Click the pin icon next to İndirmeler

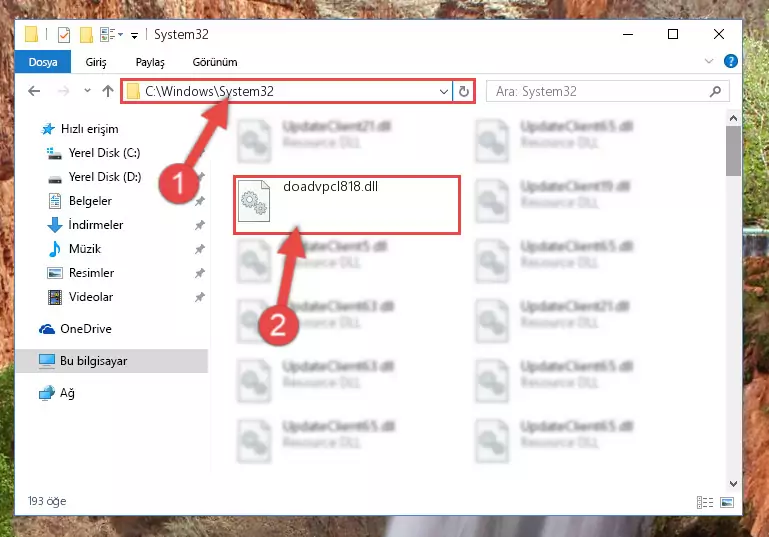click(x=200, y=225)
